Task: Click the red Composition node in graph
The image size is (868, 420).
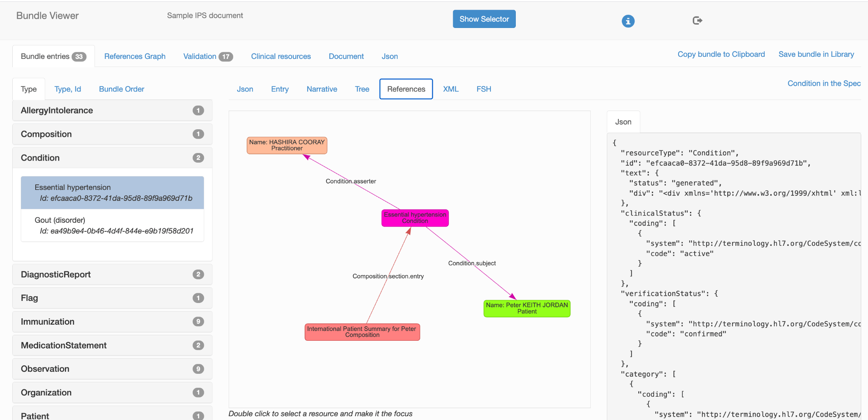Action: [x=362, y=332]
